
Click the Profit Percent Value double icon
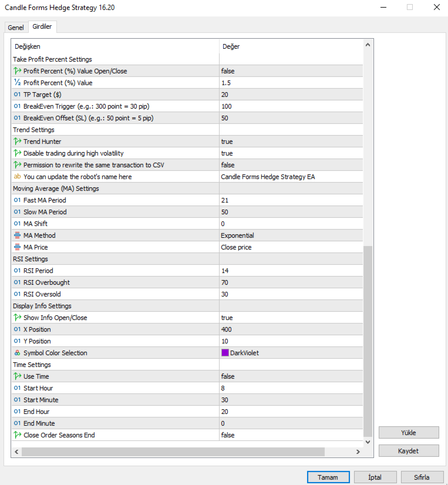[17, 83]
